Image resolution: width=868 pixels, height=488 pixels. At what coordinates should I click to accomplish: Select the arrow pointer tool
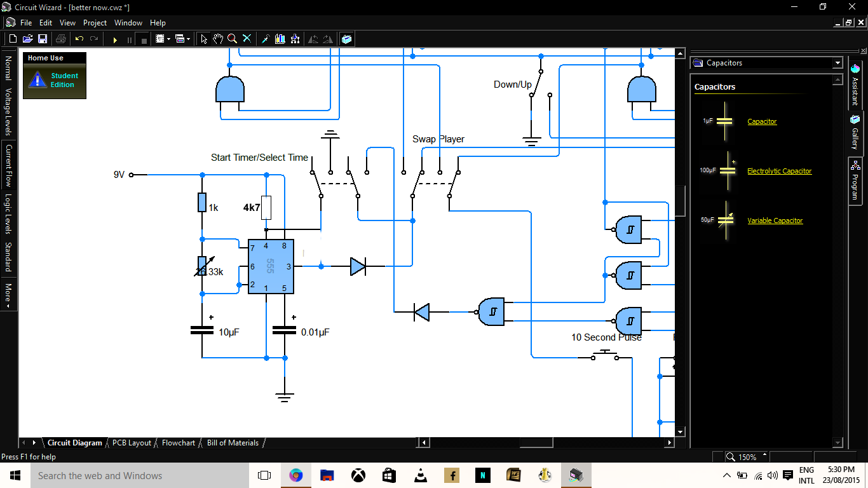[203, 39]
